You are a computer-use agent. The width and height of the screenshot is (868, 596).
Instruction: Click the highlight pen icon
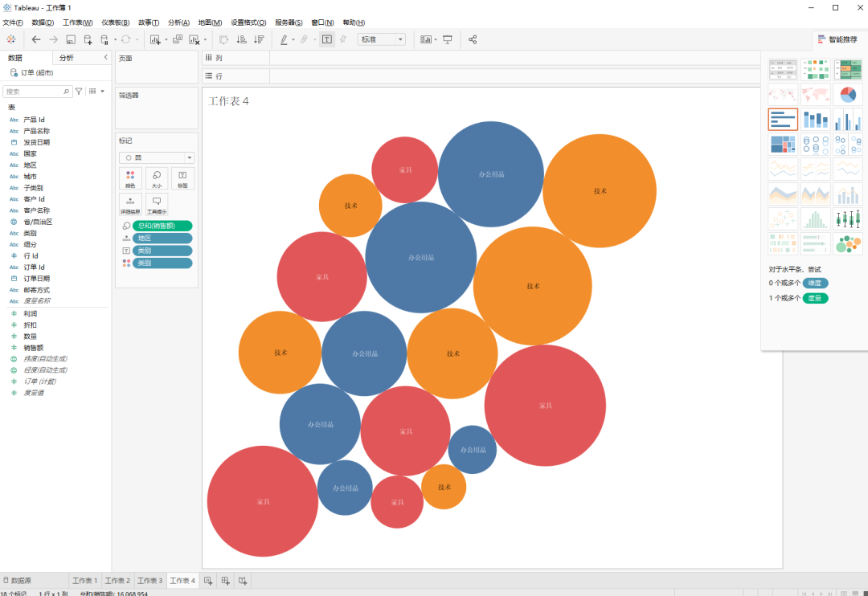(284, 39)
